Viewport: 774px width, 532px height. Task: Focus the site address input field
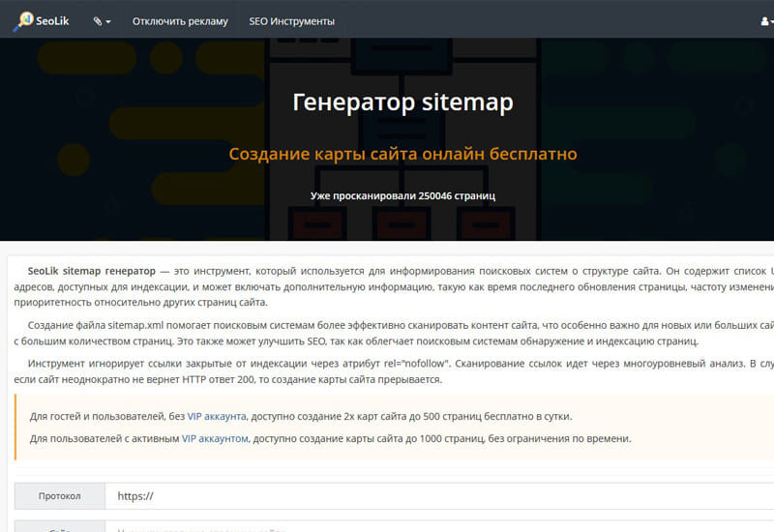[439, 526]
